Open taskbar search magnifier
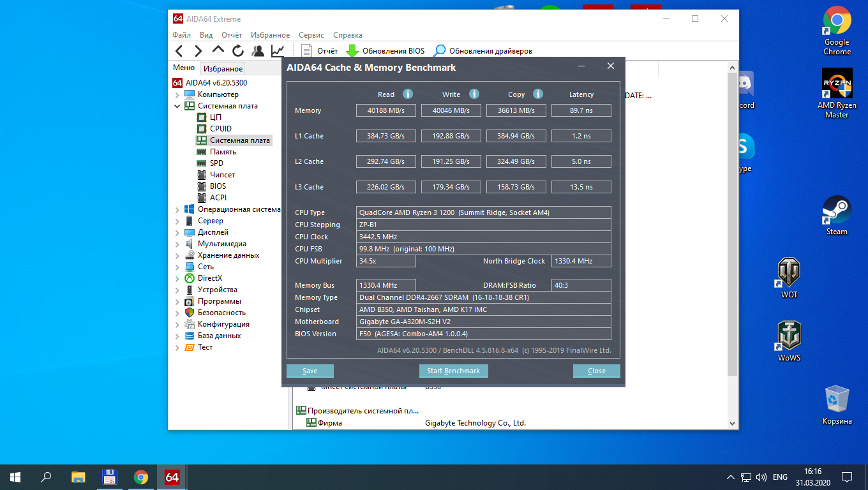 [x=46, y=477]
